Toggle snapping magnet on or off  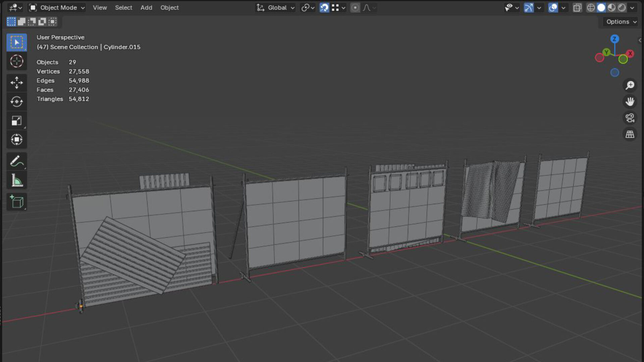tap(324, 8)
